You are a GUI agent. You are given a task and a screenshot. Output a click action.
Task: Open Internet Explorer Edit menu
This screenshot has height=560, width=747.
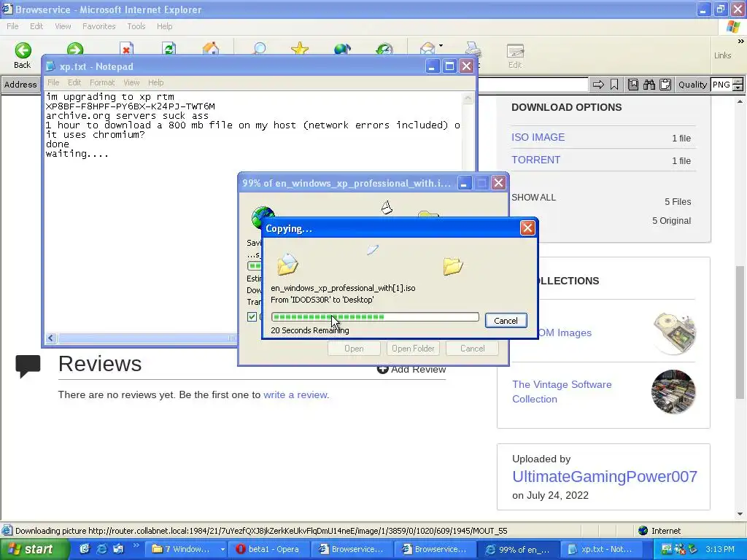(36, 26)
